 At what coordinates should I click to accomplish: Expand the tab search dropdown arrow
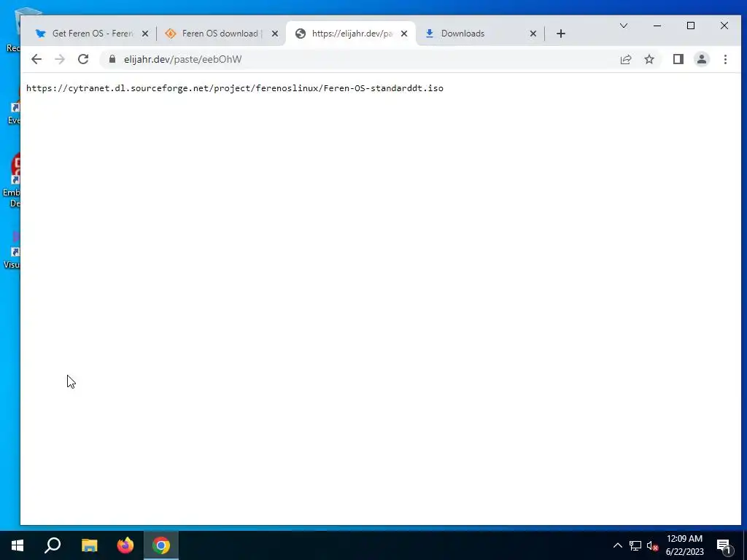tap(623, 26)
